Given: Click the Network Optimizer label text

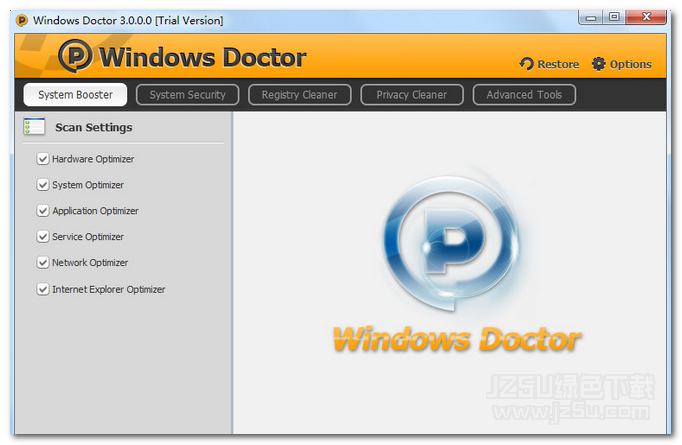Looking at the screenshot, I should 90,263.
